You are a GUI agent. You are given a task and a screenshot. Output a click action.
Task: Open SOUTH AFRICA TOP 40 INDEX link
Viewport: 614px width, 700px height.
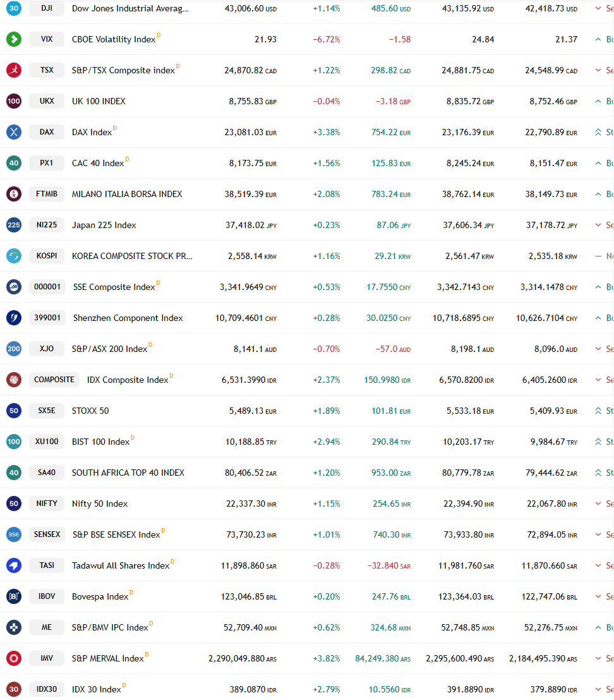(128, 473)
